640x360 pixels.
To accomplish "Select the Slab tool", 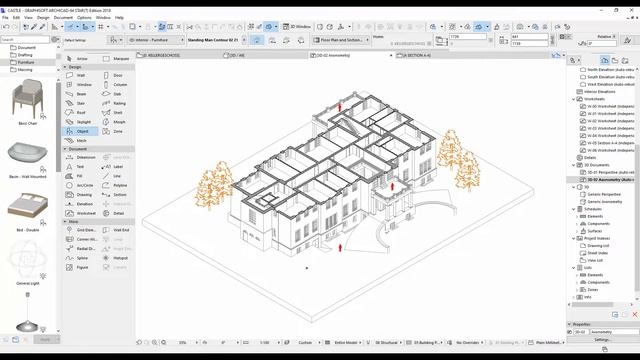I will 117,94.
